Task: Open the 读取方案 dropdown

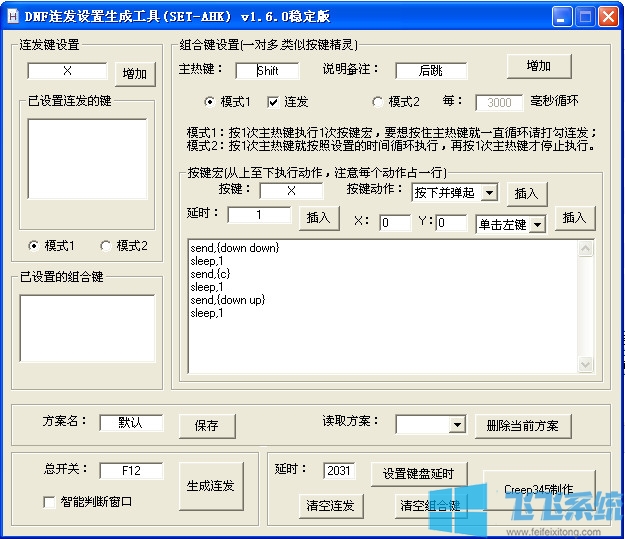Action: click(457, 425)
